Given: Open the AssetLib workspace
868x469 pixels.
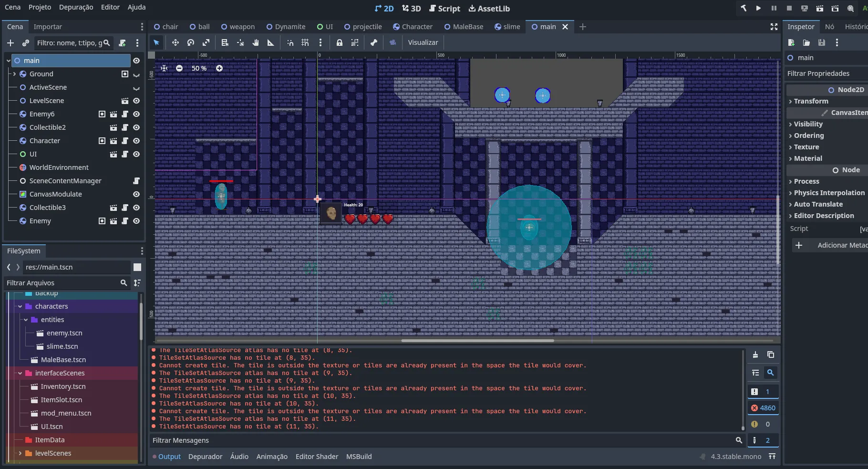Looking at the screenshot, I should click(489, 8).
